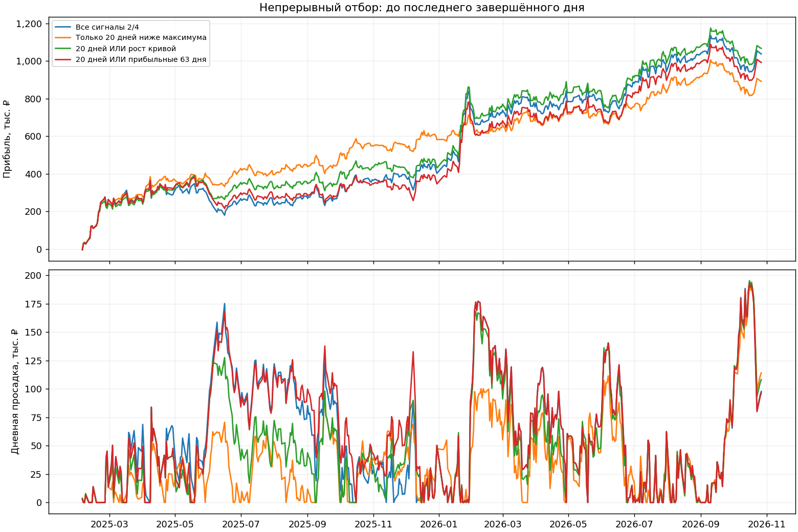Select legend entry "Все сигналы 2/4"
The image size is (798, 532).
coord(107,27)
